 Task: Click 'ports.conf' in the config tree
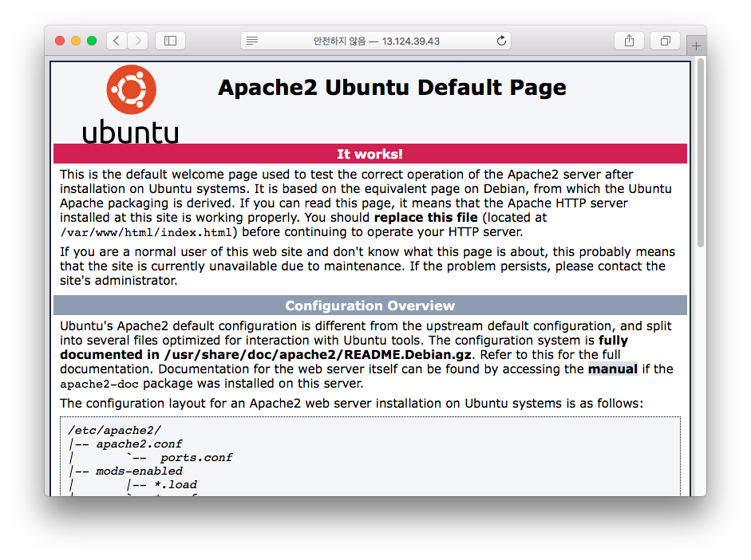click(x=196, y=458)
